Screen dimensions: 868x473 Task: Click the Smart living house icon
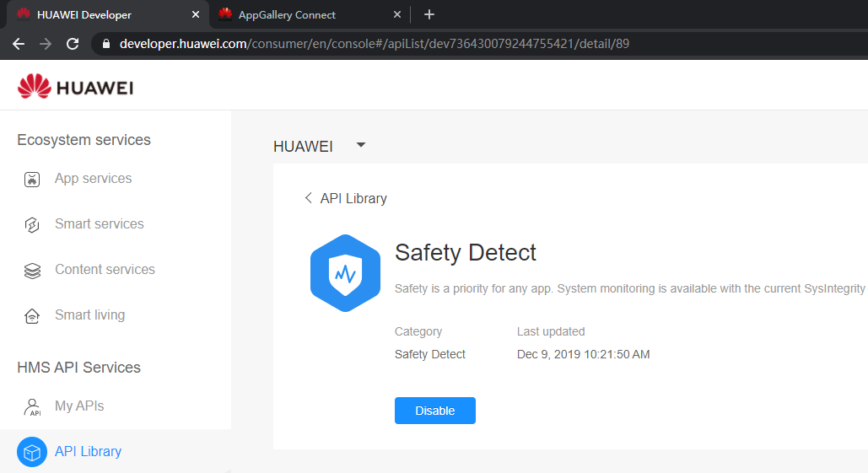32,315
